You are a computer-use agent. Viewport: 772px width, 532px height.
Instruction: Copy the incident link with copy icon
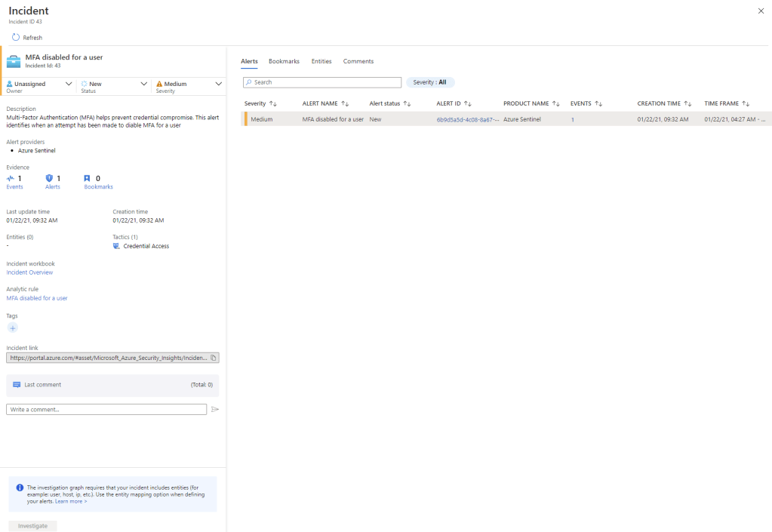point(214,358)
